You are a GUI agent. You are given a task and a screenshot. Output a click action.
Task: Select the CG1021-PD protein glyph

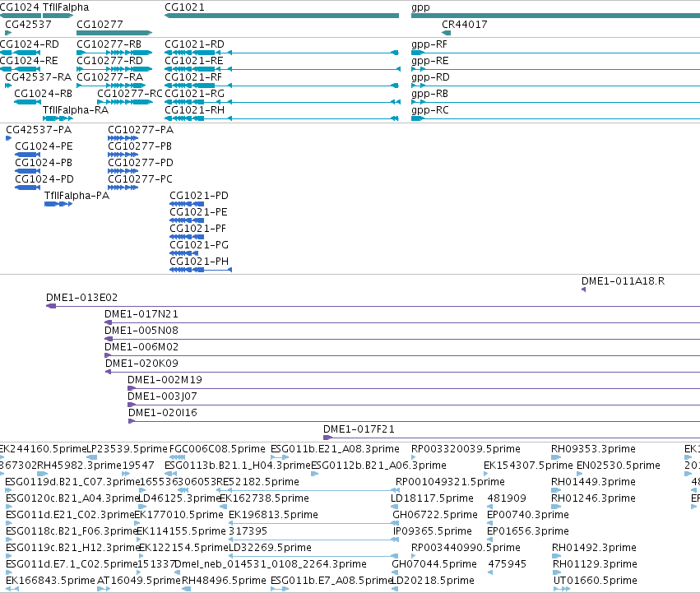[x=187, y=204]
